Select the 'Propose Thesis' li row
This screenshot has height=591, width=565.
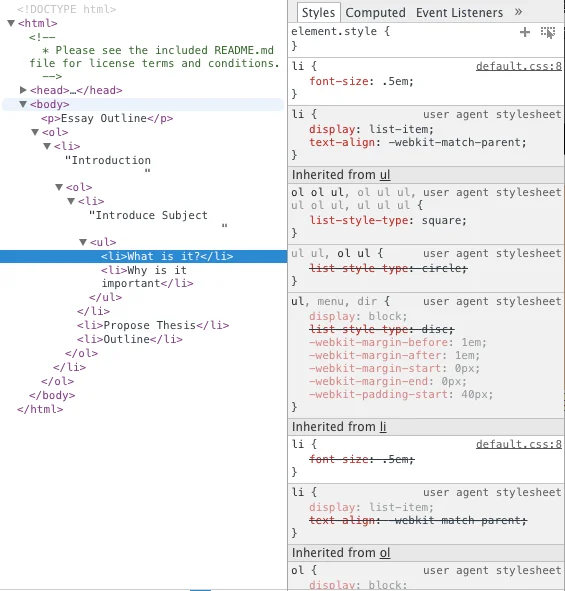pos(153,325)
